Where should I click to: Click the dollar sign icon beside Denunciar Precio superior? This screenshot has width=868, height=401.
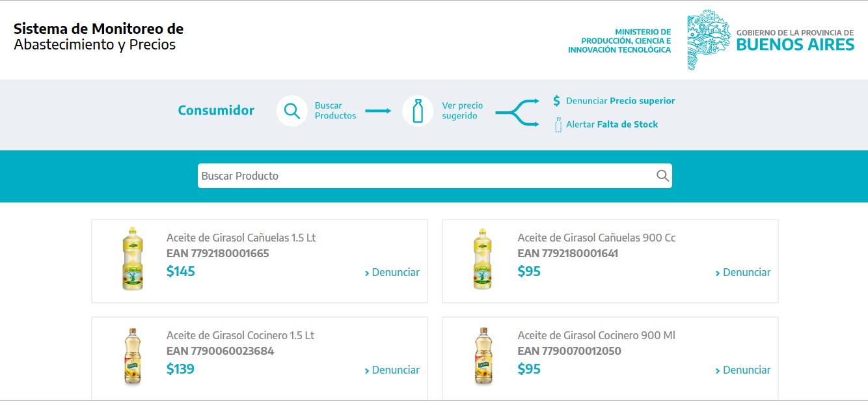[x=556, y=101]
